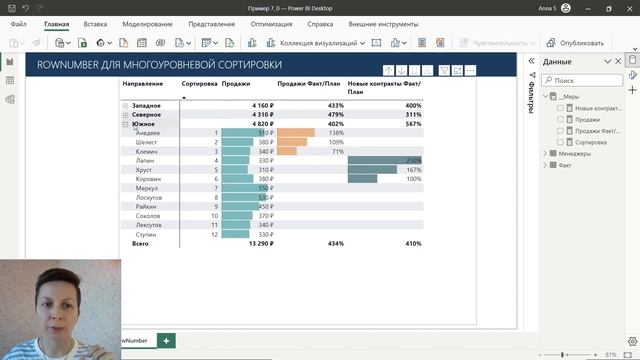Open the Файл menu
640x360 pixels.
pyautogui.click(x=18, y=24)
